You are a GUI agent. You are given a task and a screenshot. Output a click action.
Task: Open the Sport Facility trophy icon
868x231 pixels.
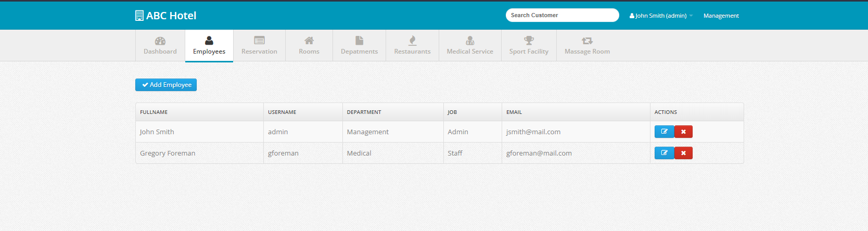click(x=529, y=41)
